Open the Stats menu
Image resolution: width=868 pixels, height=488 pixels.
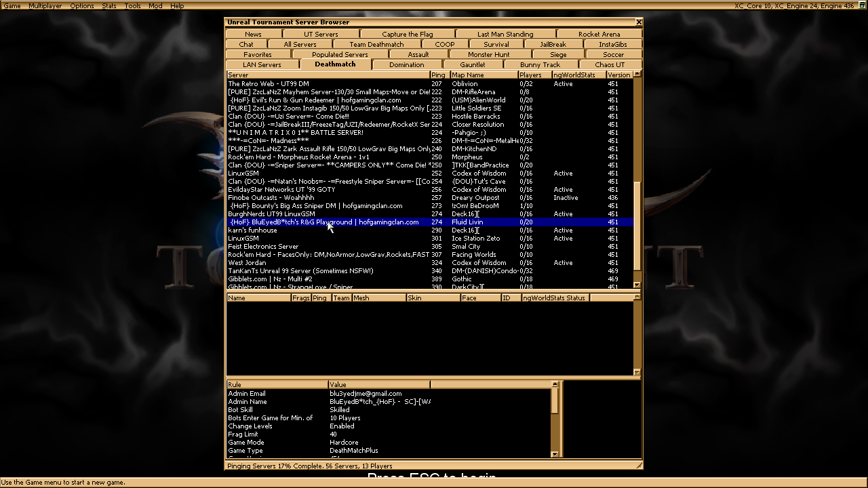[x=109, y=5]
